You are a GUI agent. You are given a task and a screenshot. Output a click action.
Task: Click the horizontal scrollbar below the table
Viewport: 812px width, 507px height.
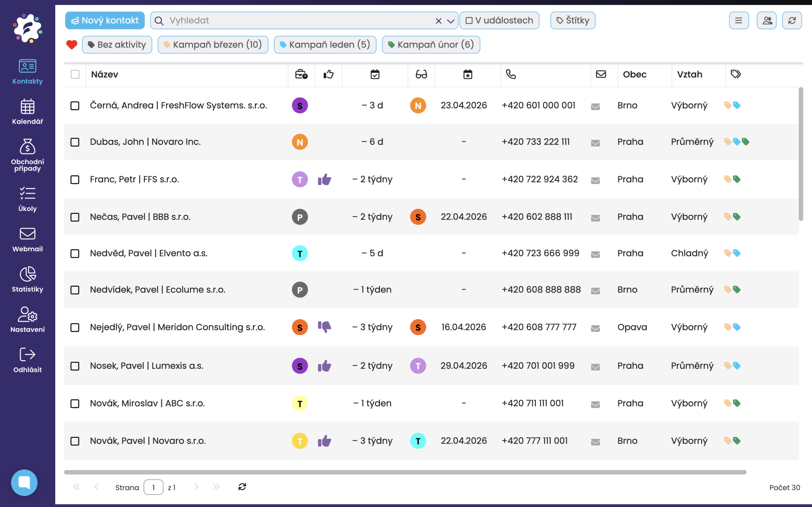pos(405,472)
